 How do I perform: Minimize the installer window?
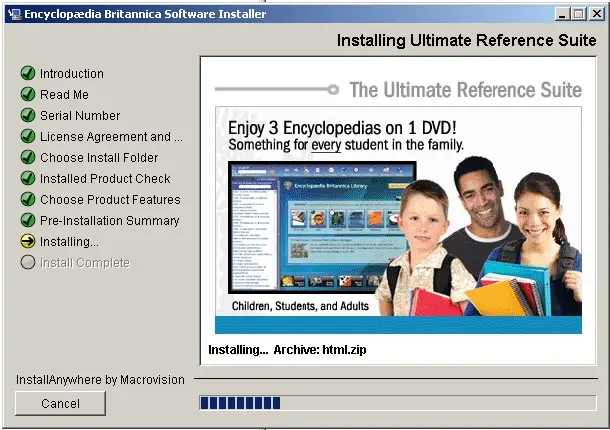point(562,14)
